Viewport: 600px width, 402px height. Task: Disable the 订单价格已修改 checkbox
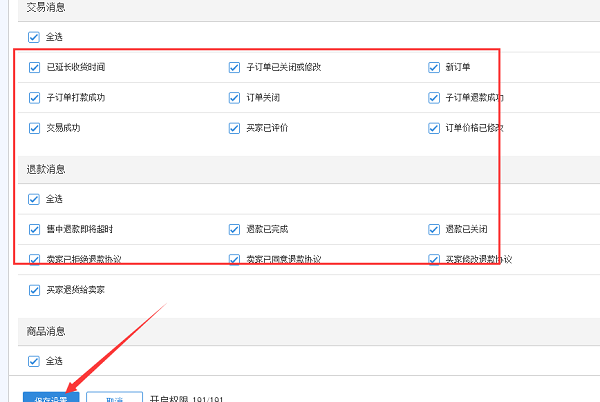[x=434, y=128]
